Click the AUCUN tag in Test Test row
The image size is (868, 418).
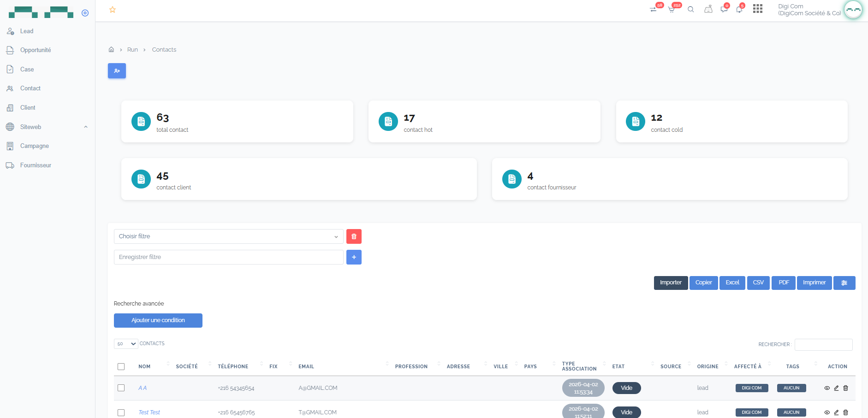pyautogui.click(x=791, y=412)
